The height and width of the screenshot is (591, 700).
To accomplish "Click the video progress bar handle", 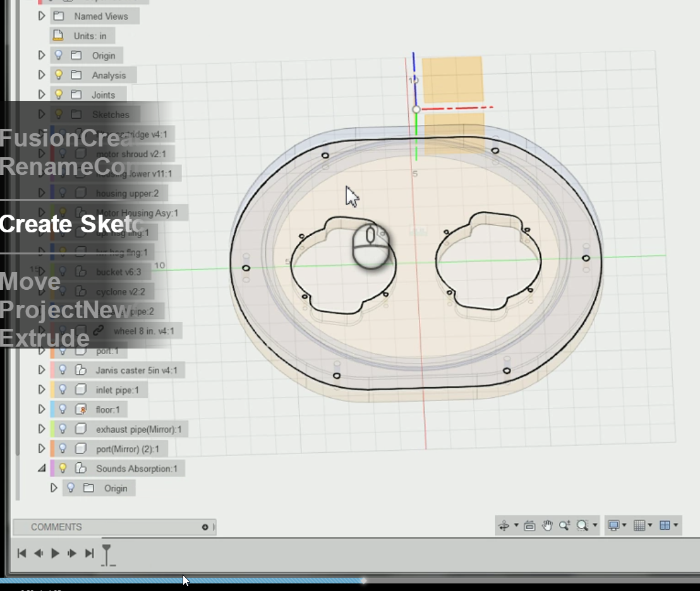I will coord(364,581).
